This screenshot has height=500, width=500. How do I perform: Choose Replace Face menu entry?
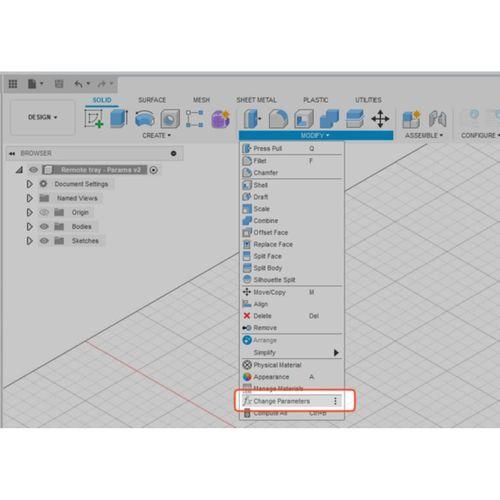292,244
